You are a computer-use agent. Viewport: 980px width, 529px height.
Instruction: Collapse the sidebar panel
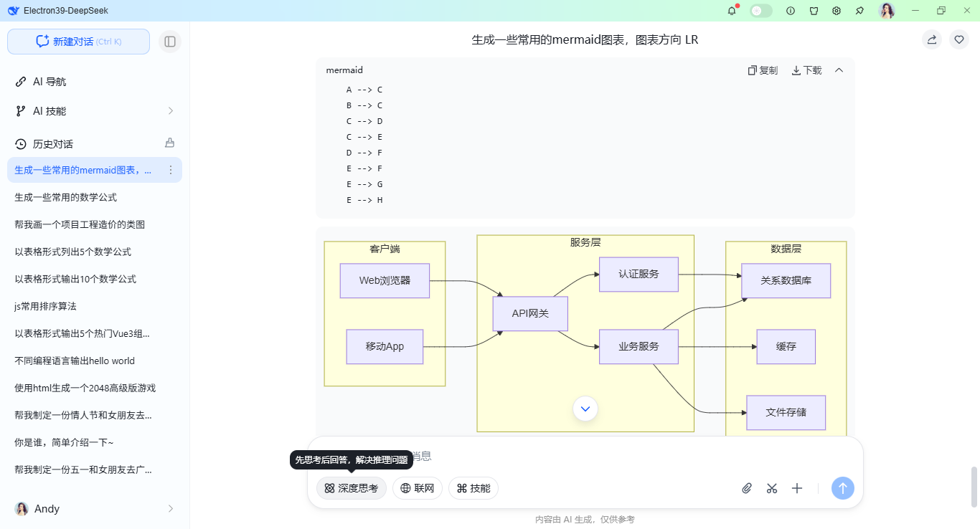[170, 42]
